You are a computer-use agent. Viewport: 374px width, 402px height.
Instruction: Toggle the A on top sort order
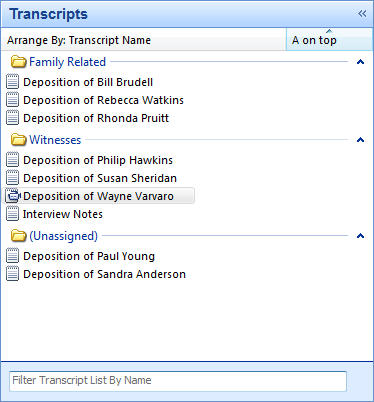tap(329, 39)
